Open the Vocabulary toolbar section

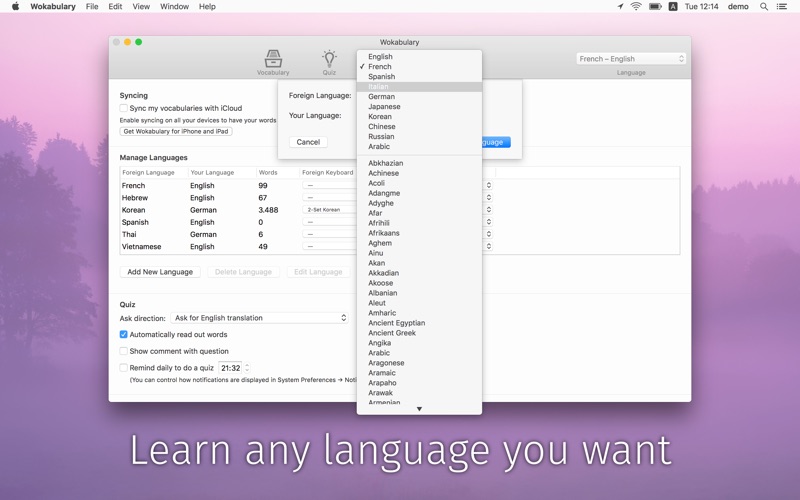click(x=273, y=63)
